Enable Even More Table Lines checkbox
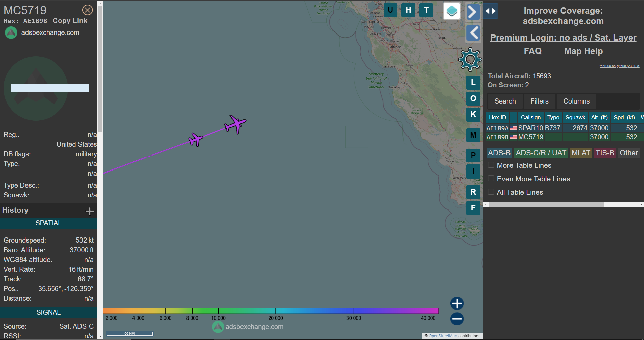This screenshot has width=644, height=340. click(491, 179)
